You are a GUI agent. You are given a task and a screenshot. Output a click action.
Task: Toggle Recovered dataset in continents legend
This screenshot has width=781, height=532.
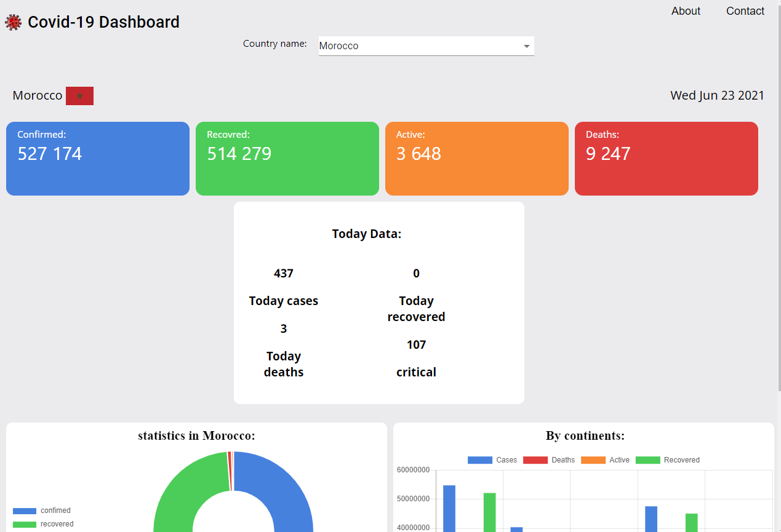(x=668, y=460)
